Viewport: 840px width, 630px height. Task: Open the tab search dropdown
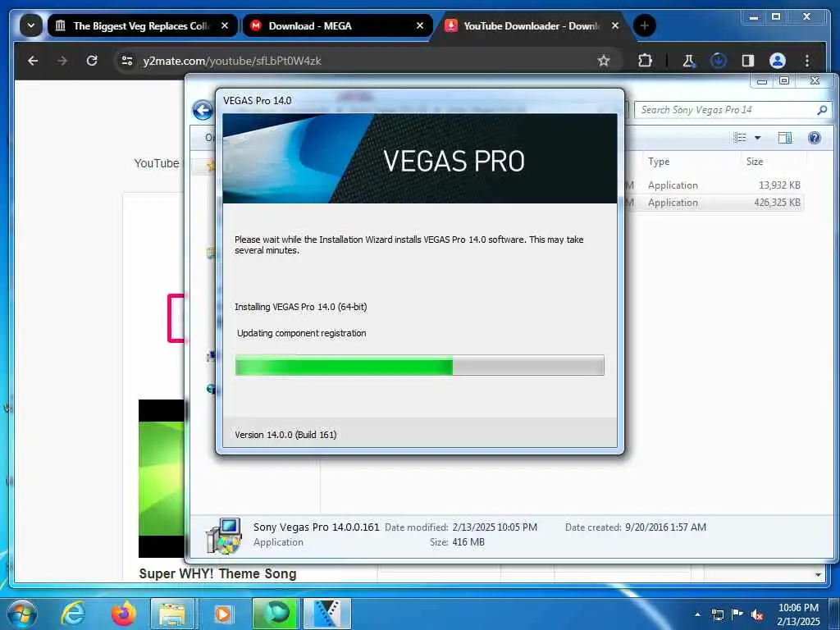click(x=31, y=25)
